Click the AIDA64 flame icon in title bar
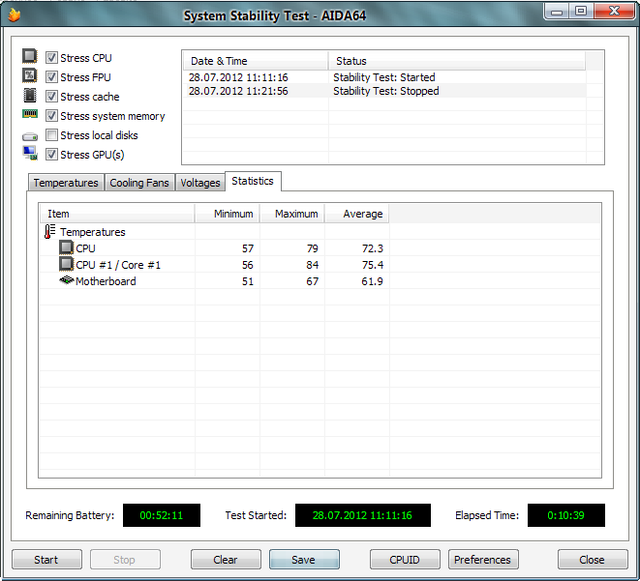The height and width of the screenshot is (581, 640). pos(14,14)
